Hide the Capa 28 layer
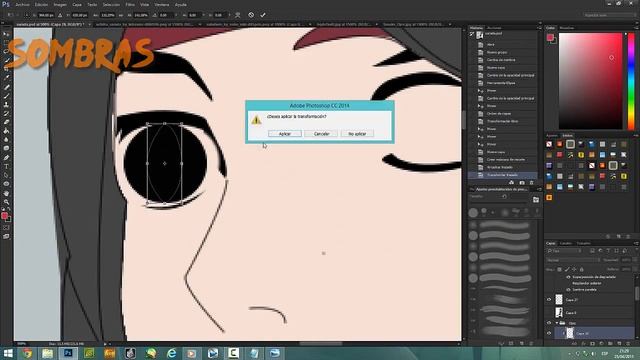Image resolution: width=640 pixels, height=360 pixels. click(x=549, y=333)
